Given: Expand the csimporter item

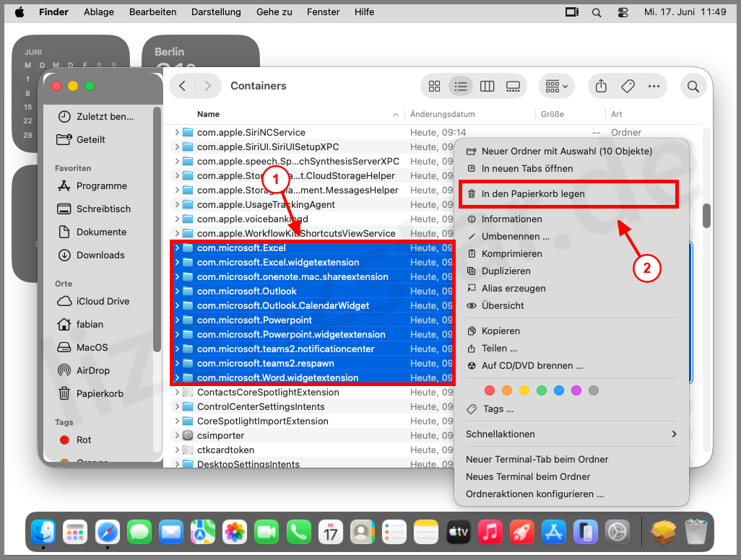Looking at the screenshot, I should click(177, 436).
